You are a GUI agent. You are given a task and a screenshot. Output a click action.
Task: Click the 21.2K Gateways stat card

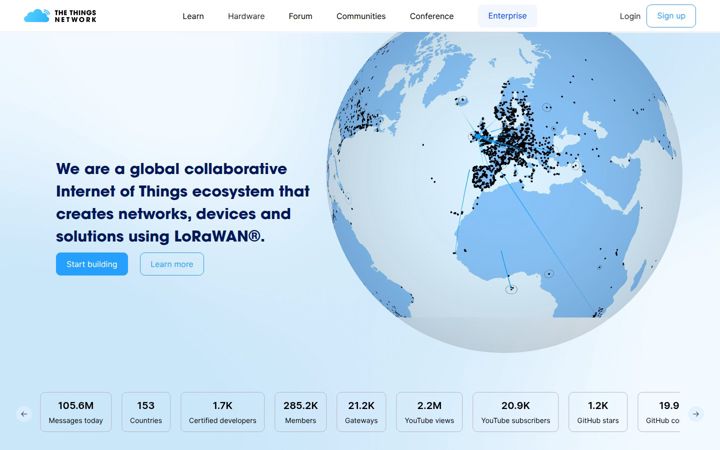(x=361, y=412)
